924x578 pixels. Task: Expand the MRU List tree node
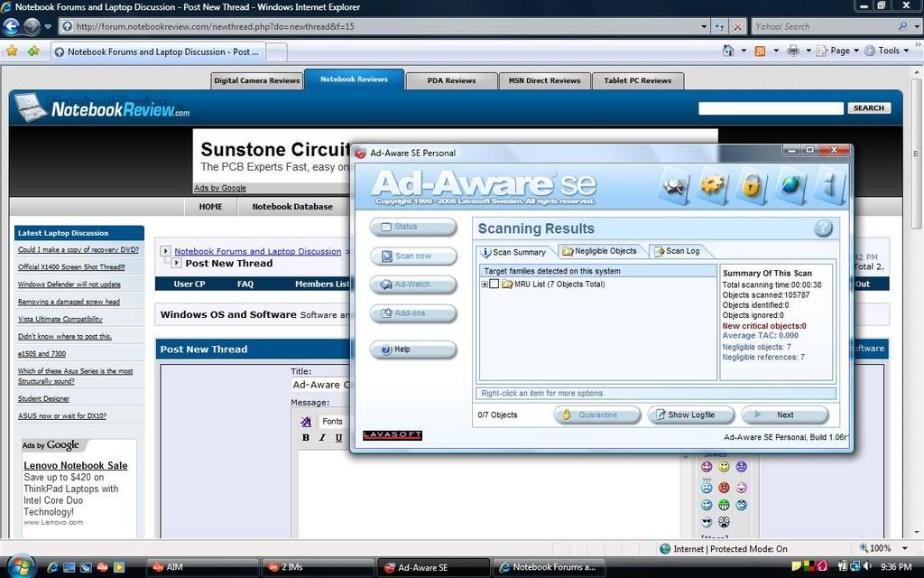[x=485, y=284]
